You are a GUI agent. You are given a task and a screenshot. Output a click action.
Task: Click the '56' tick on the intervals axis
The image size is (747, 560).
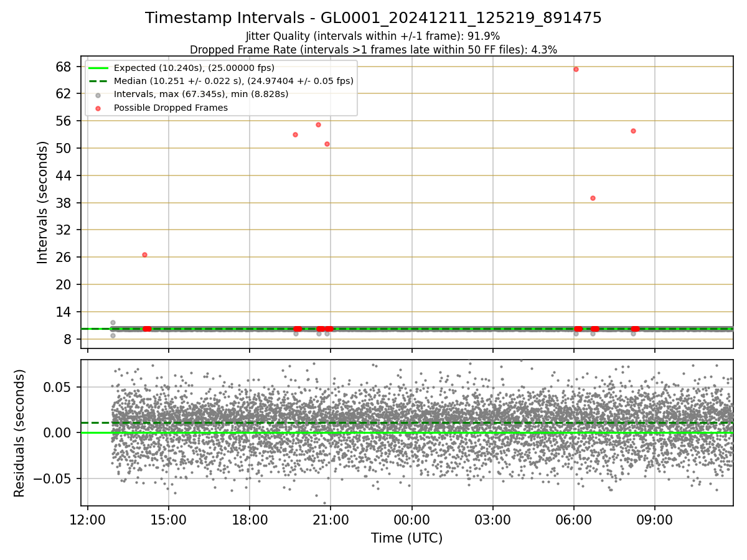point(64,121)
